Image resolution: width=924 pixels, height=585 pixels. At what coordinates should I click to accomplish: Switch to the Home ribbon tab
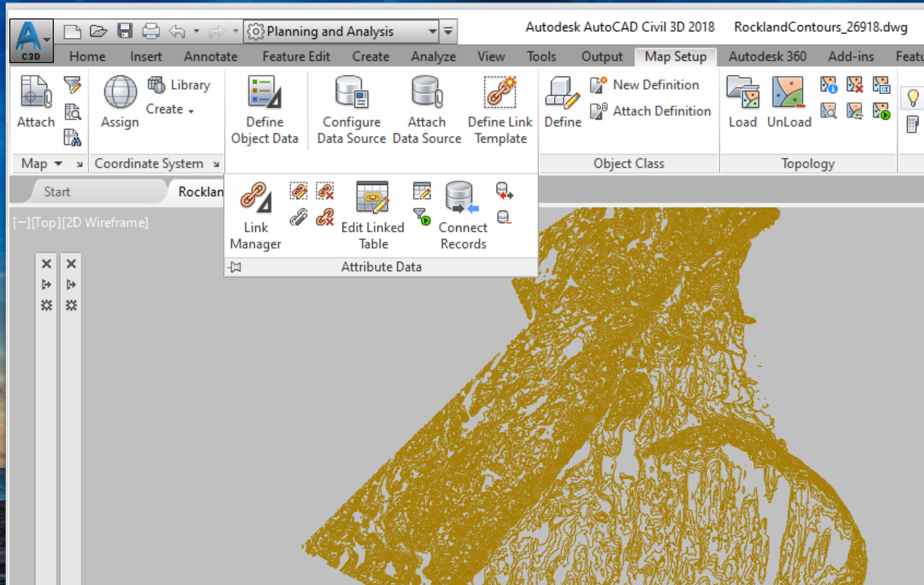pos(87,57)
